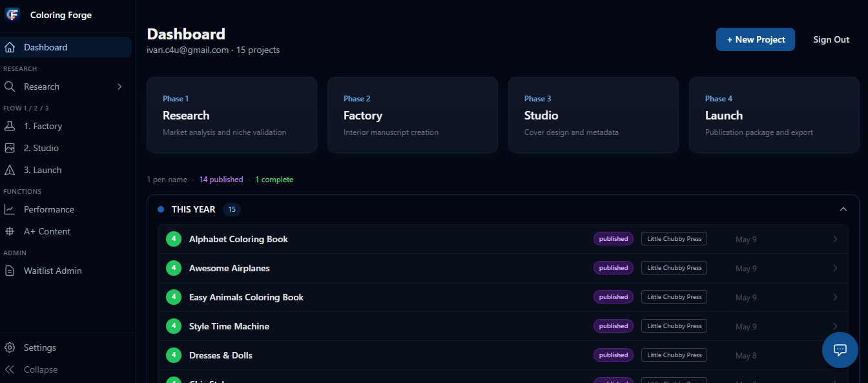Click the Dashboard home icon in the sidebar
868x383 pixels.
pyautogui.click(x=10, y=47)
